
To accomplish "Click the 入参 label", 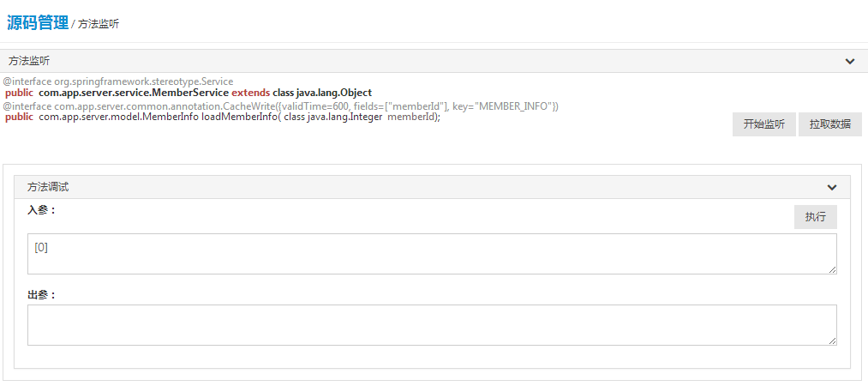I will 41,210.
